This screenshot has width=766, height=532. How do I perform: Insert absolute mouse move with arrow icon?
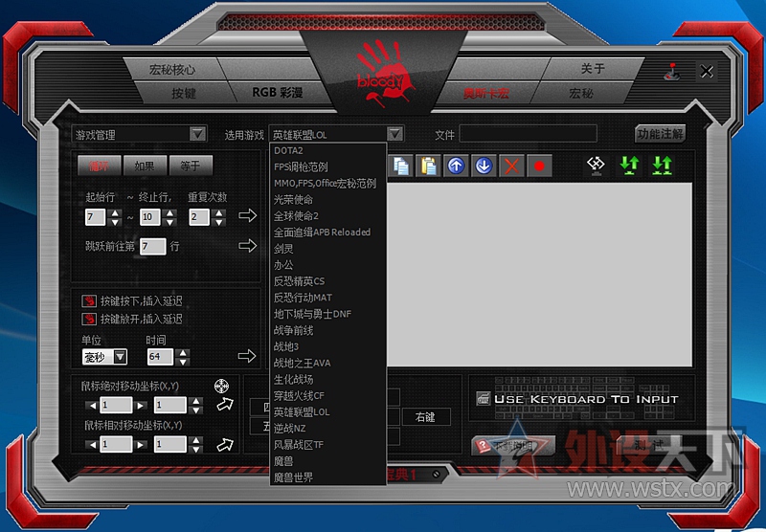point(225,404)
